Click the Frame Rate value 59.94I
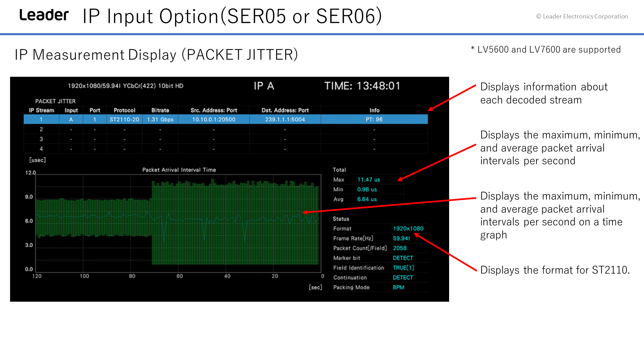This screenshot has width=644, height=362. [x=401, y=238]
